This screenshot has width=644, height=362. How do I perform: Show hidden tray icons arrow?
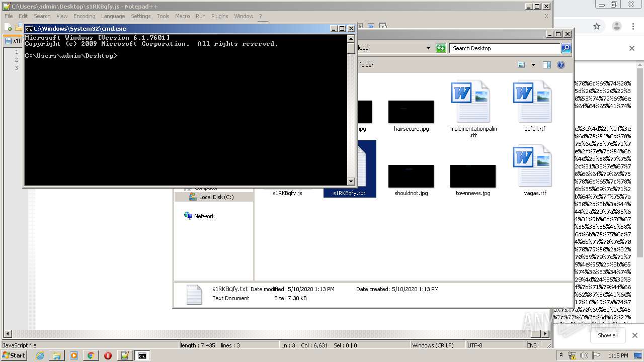[562, 355]
